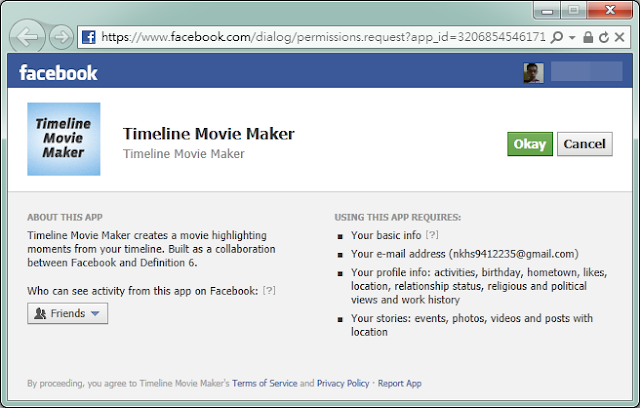The width and height of the screenshot is (640, 408).
Task: Click the ABOUT THIS APP heading
Action: click(x=65, y=217)
